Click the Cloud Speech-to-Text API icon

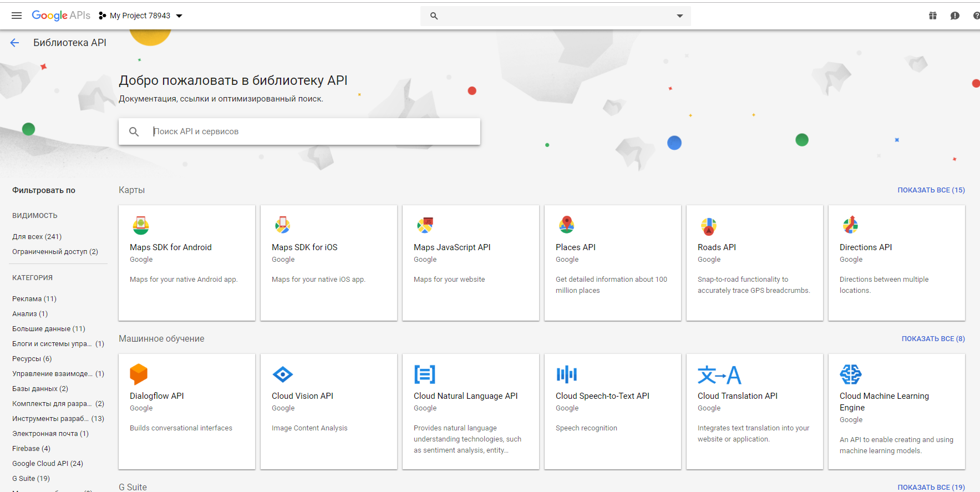pyautogui.click(x=567, y=374)
